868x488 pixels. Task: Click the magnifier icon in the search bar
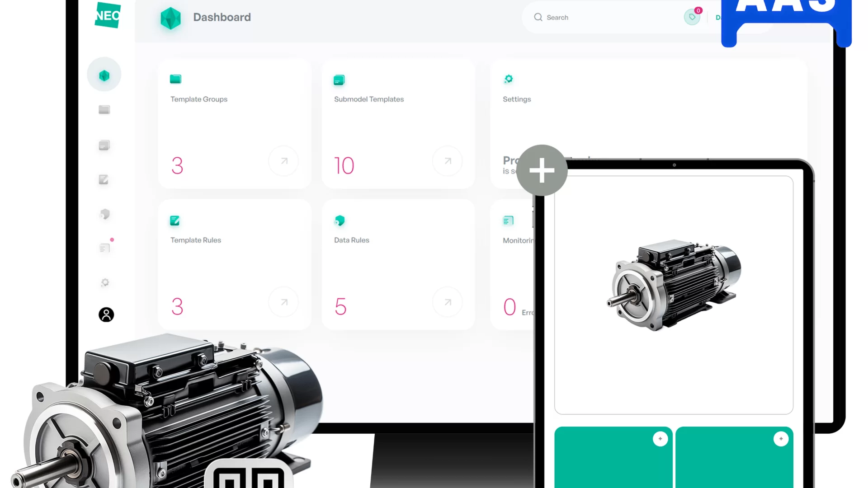click(x=538, y=17)
